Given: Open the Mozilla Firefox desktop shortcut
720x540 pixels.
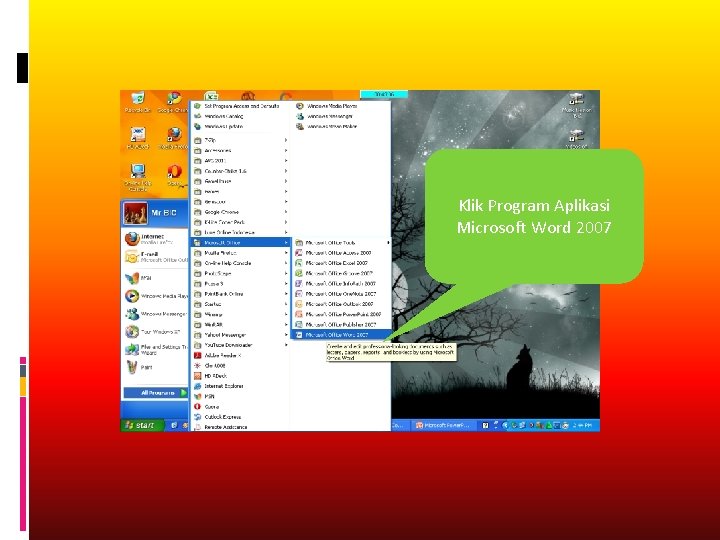Looking at the screenshot, I should click(x=174, y=138).
